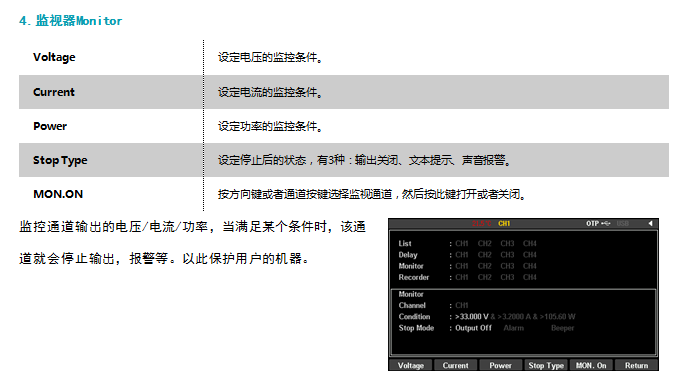Screen dimensions: 687x387
Task: Select the Alarm stop mode option
Action: [x=513, y=328]
